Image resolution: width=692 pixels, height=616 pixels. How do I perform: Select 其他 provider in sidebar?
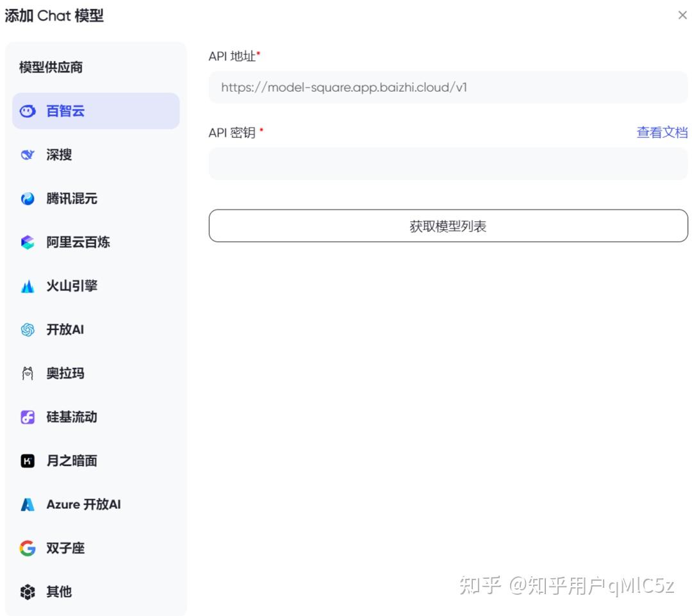coord(59,592)
